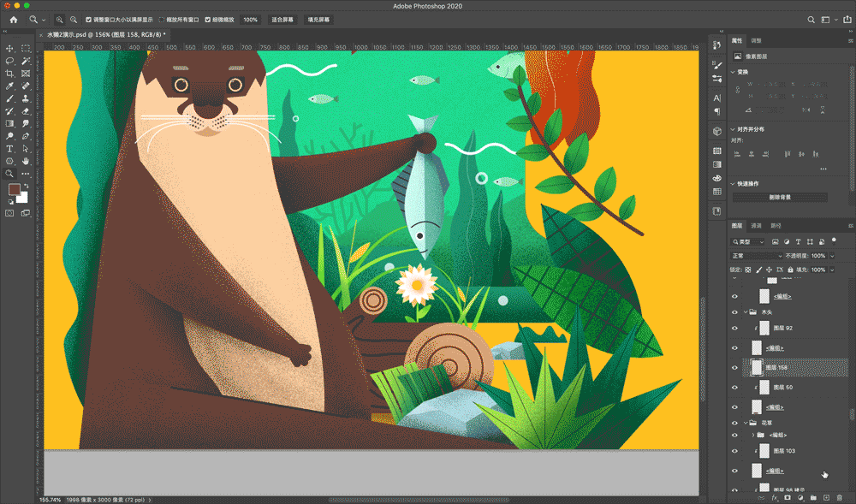This screenshot has width=856, height=504.
Task: Hide layer 图层 103
Action: click(x=734, y=451)
